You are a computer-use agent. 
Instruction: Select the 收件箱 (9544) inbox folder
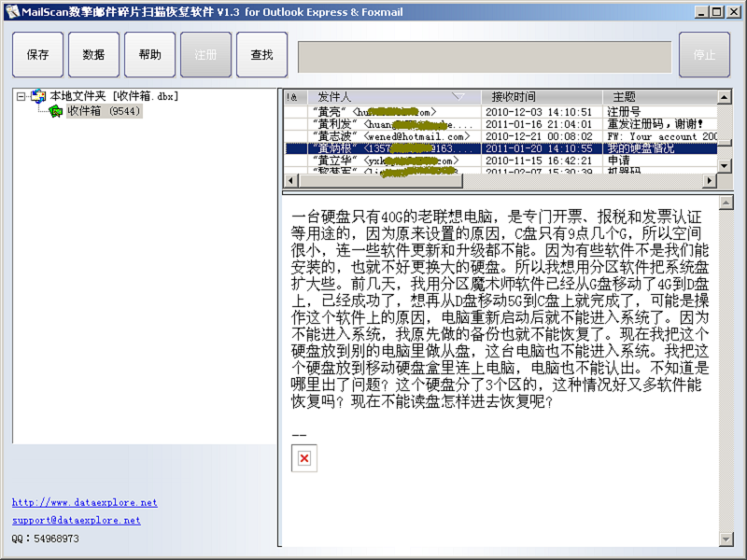coord(104,111)
